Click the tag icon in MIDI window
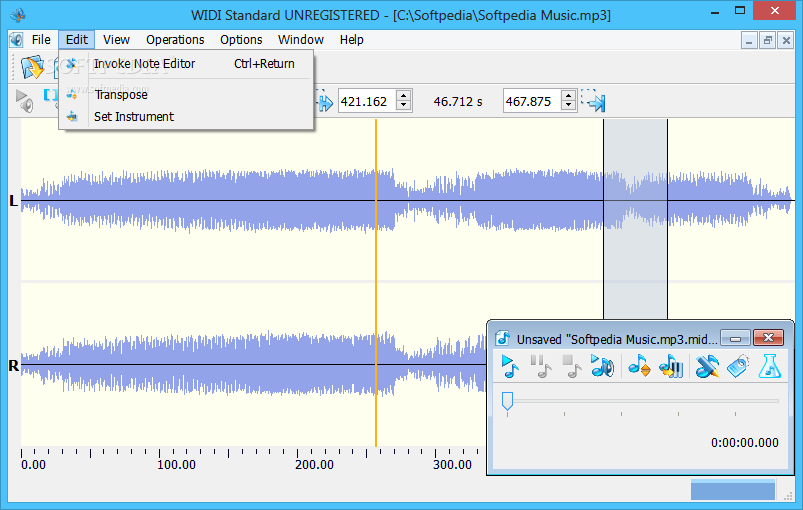This screenshot has width=803, height=510. pos(738,366)
